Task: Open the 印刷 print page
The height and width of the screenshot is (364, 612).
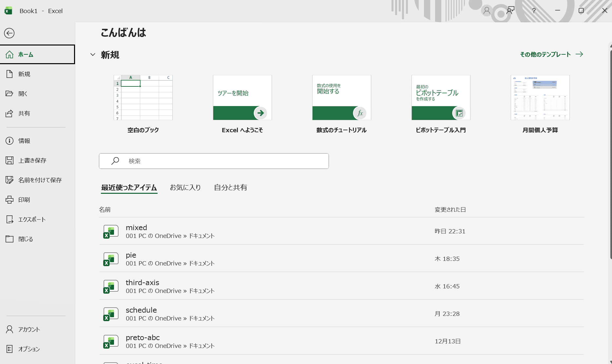Action: (x=24, y=200)
